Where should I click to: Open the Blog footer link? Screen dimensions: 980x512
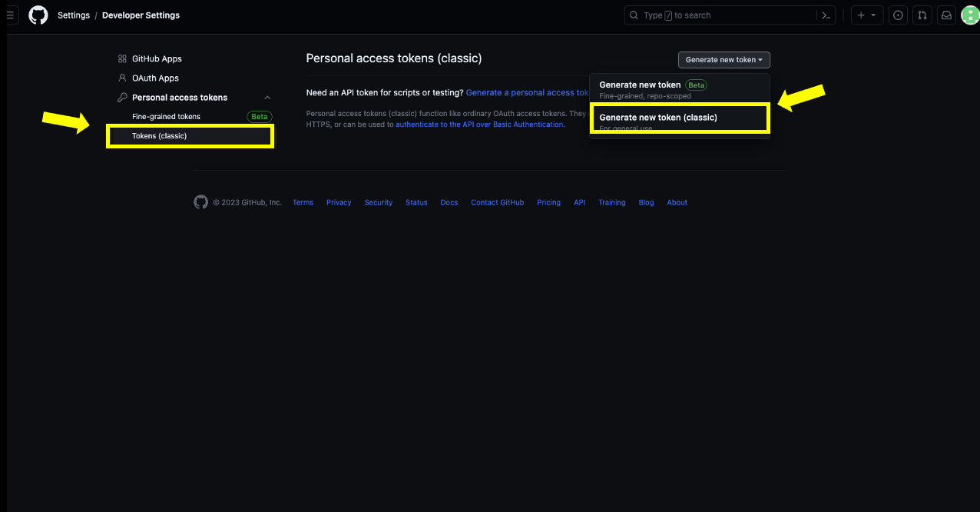tap(647, 203)
